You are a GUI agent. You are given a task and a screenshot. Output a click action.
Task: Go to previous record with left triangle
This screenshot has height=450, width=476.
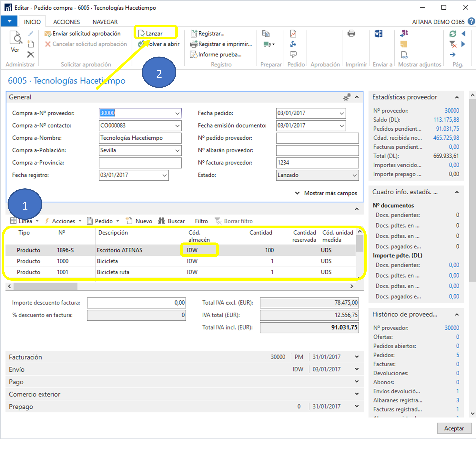(463, 34)
